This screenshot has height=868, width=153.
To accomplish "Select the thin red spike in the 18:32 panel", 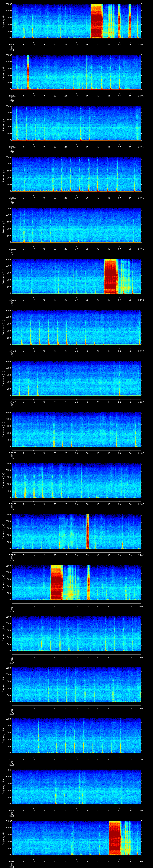I will [x=87, y=531].
